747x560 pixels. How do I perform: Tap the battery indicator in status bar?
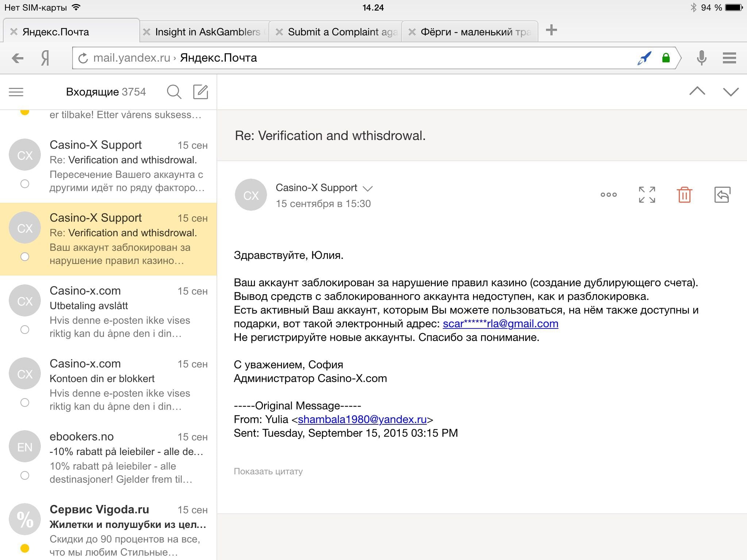point(734,8)
